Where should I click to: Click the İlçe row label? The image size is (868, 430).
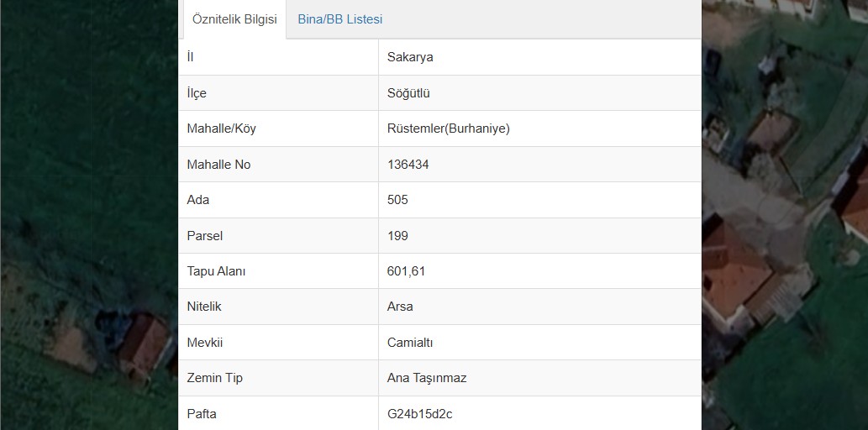tap(197, 93)
